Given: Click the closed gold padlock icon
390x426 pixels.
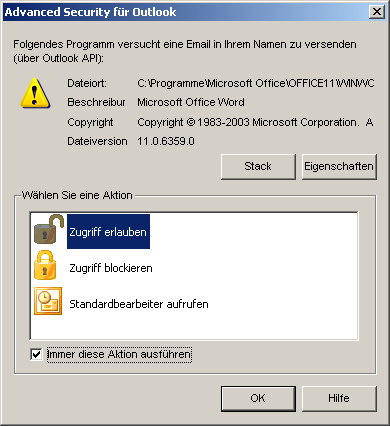Looking at the screenshot, I should (x=45, y=266).
